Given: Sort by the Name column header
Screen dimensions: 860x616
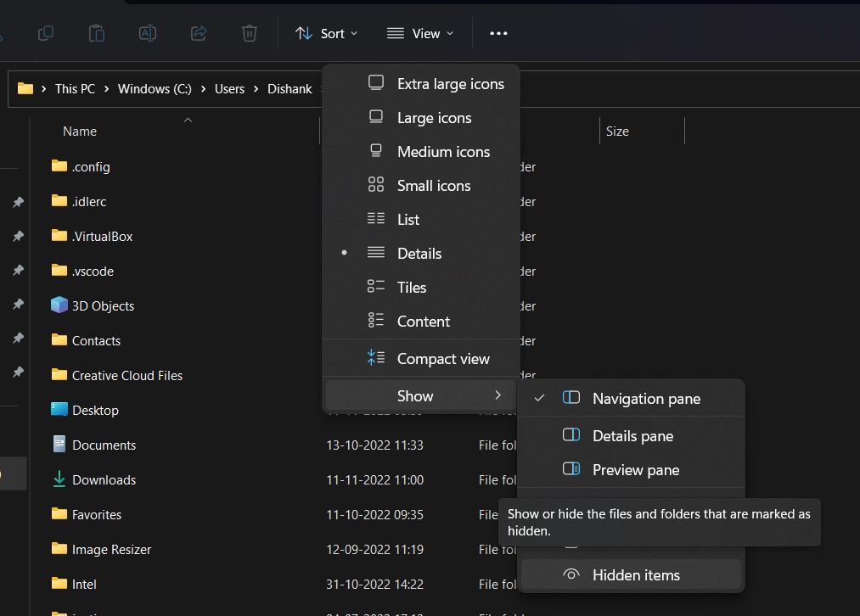Looking at the screenshot, I should [80, 132].
